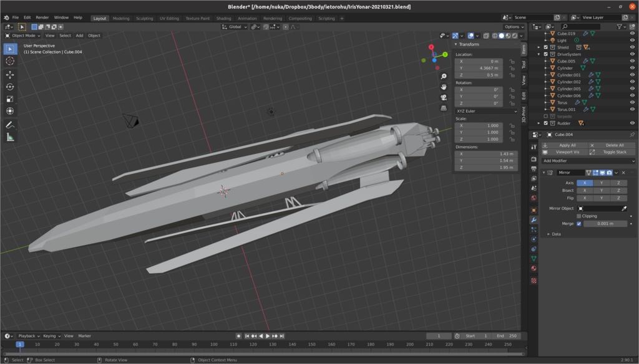
Task: Click frame 100 on the timeline ruler
Action: click(x=213, y=344)
